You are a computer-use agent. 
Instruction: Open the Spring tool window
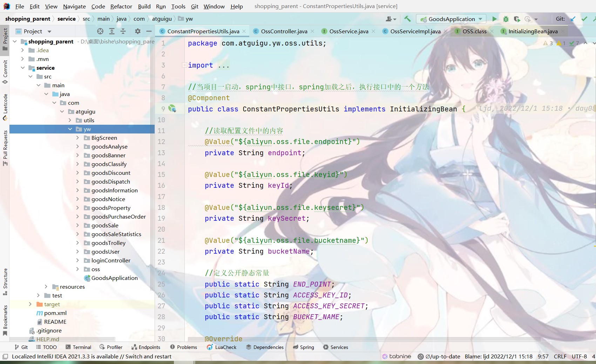[304, 347]
